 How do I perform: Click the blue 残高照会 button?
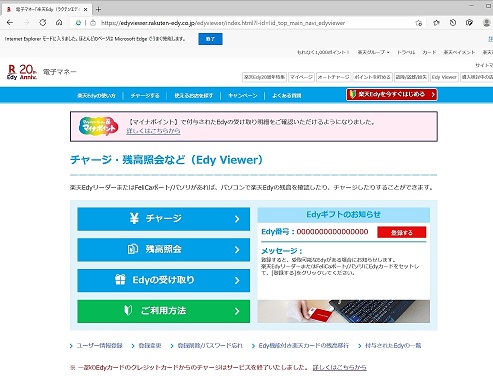point(163,249)
